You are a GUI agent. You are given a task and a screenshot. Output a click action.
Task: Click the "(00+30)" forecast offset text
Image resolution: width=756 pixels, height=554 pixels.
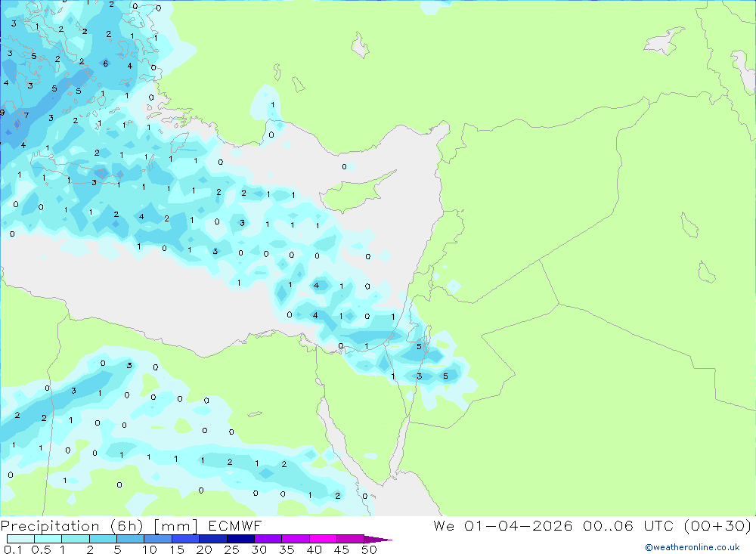(x=717, y=525)
